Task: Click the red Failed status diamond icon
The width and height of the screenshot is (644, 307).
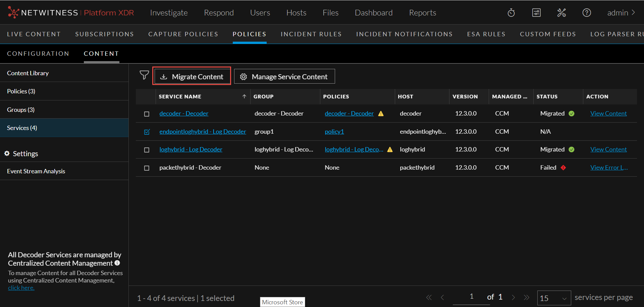Action: [563, 168]
